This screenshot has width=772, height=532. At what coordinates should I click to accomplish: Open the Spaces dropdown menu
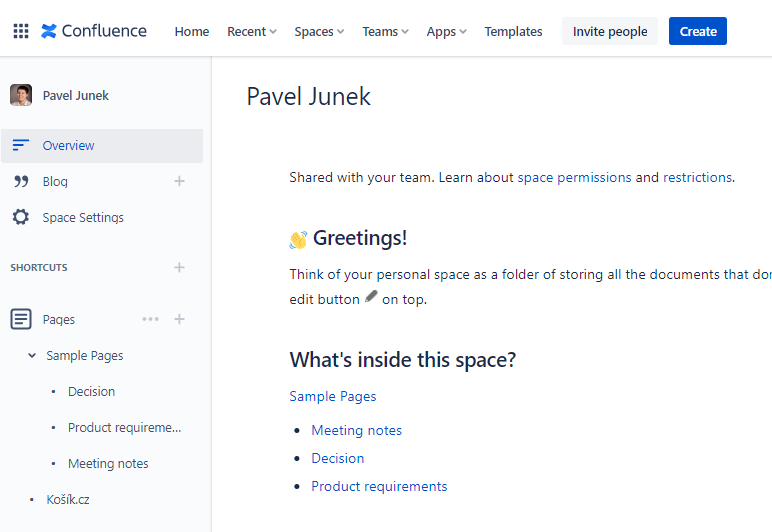(319, 31)
